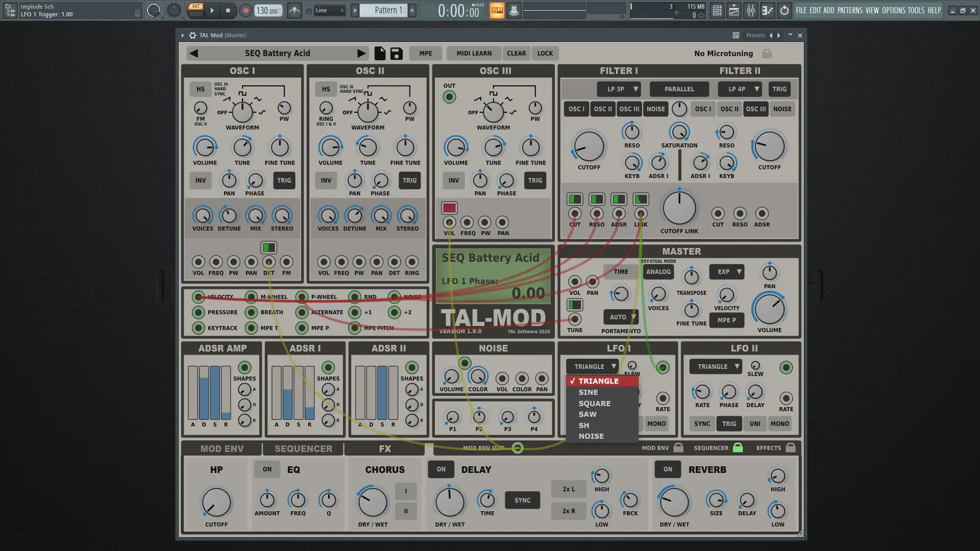Toggle HS hard sync on OSC I
This screenshot has width=980, height=551.
200,89
